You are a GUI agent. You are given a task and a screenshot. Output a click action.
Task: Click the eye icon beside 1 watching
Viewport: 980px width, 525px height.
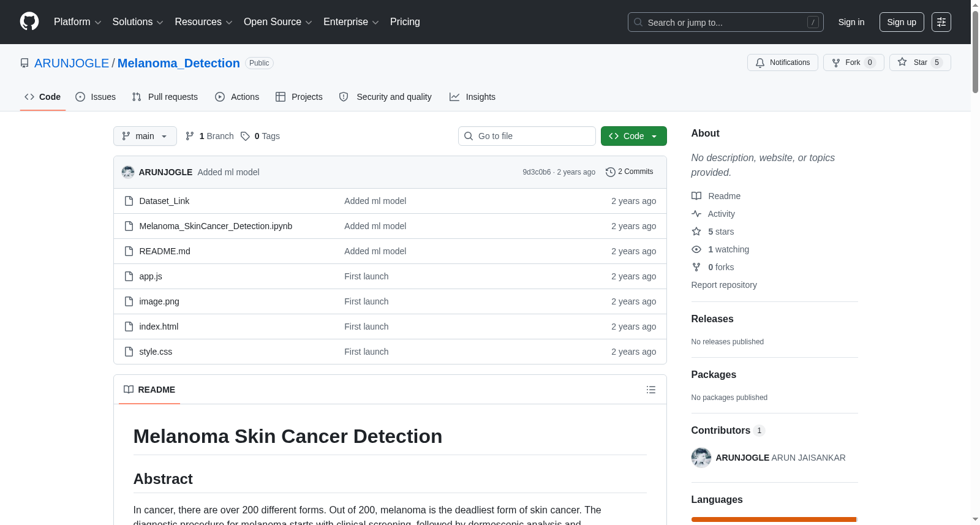pyautogui.click(x=696, y=249)
